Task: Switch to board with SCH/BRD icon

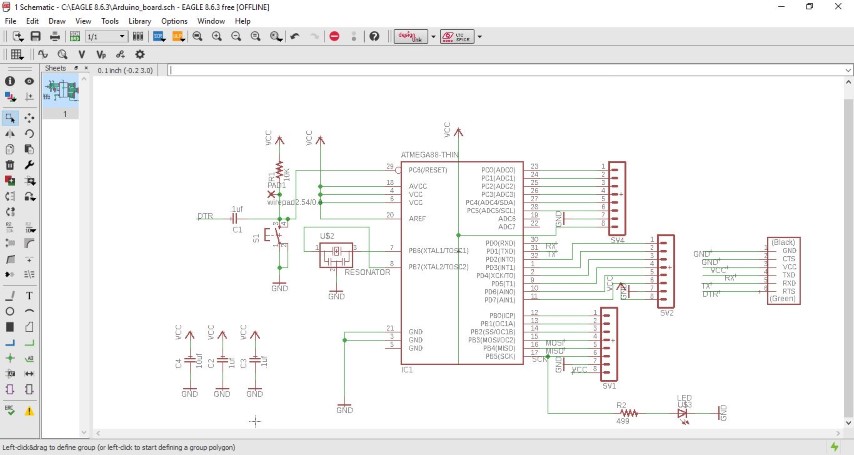Action: coord(75,37)
